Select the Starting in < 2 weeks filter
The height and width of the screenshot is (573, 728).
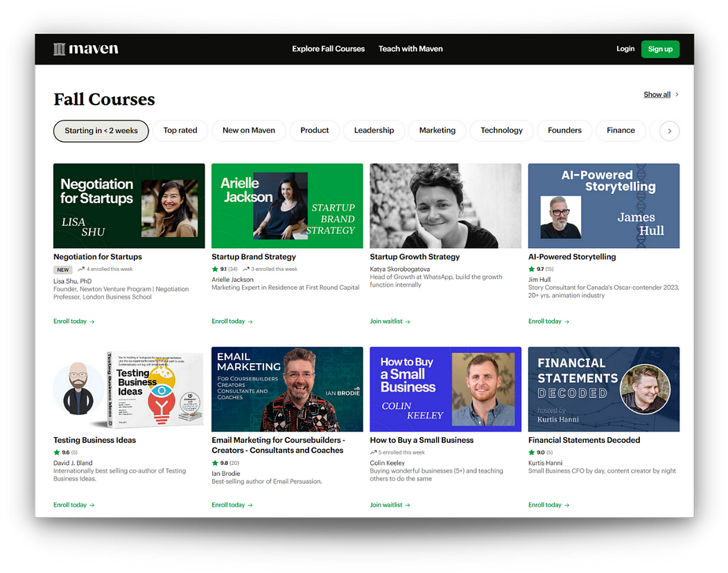[x=101, y=131]
